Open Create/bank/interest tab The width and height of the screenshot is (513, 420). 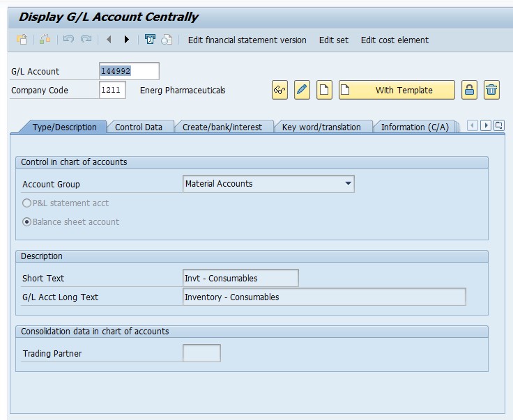pyautogui.click(x=222, y=127)
